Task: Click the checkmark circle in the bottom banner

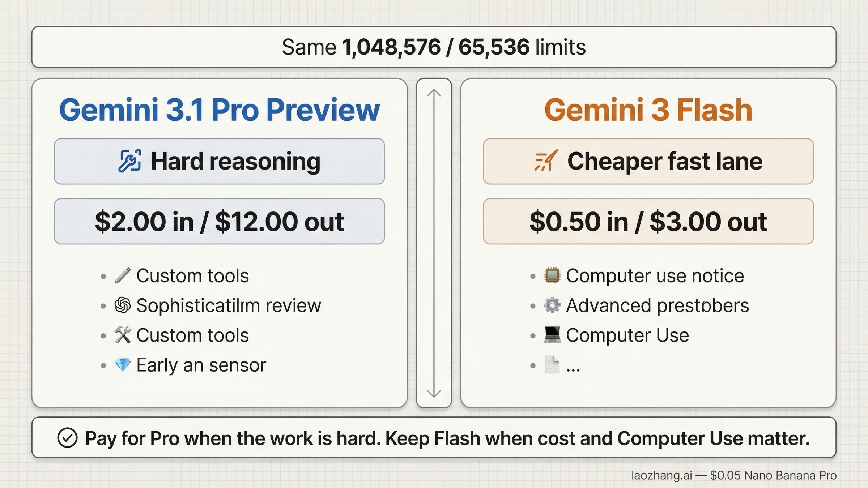Action: [x=67, y=438]
